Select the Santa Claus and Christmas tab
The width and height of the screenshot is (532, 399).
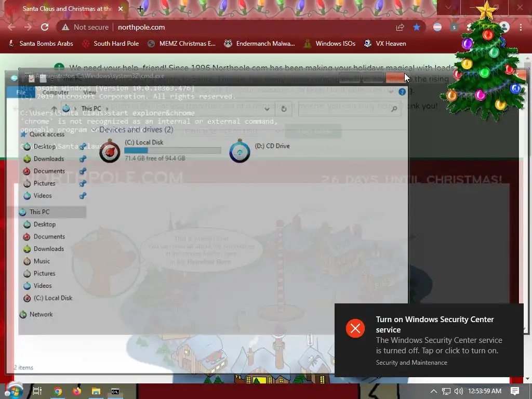tap(64, 9)
